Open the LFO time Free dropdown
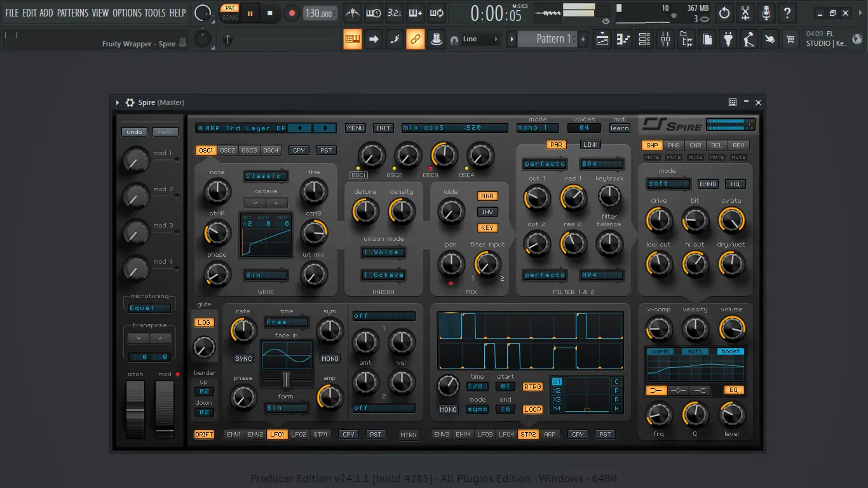868x488 pixels. pos(287,323)
